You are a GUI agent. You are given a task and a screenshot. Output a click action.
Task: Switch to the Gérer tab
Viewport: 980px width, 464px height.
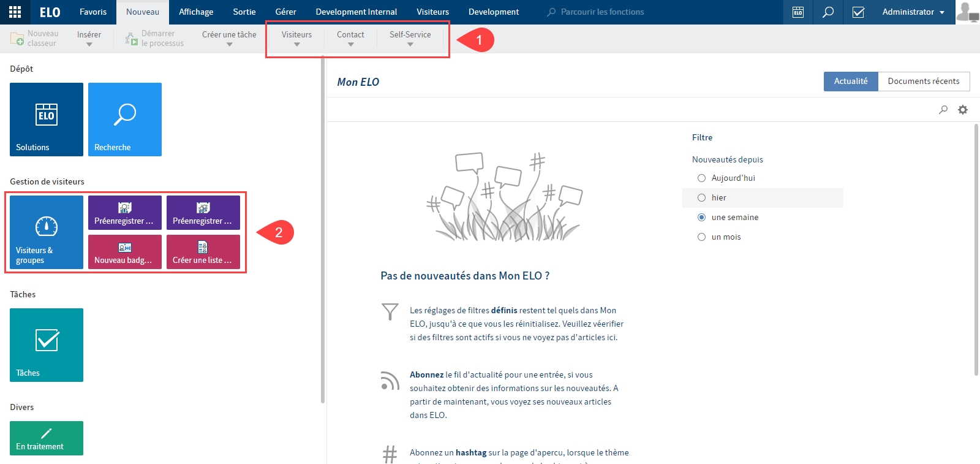pyautogui.click(x=285, y=12)
